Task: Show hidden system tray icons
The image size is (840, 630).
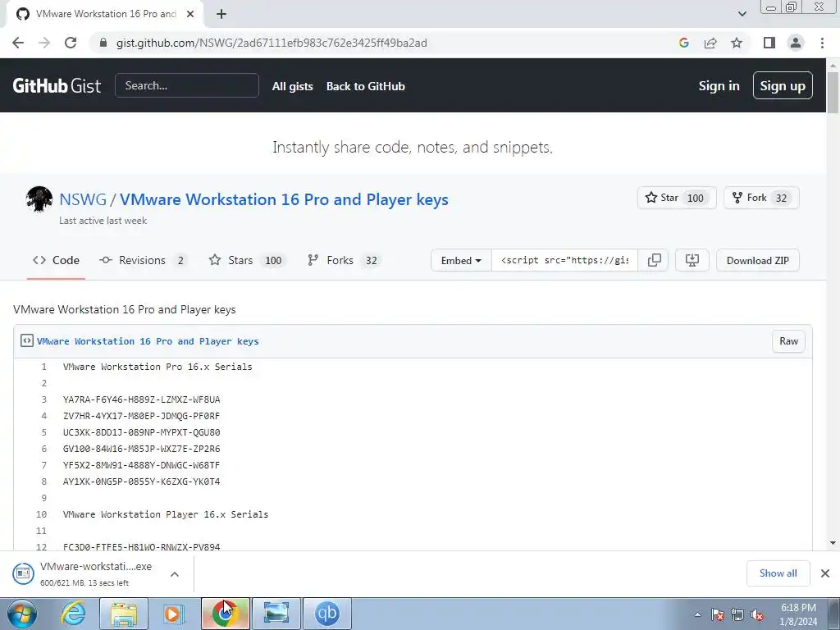Action: pos(697,614)
